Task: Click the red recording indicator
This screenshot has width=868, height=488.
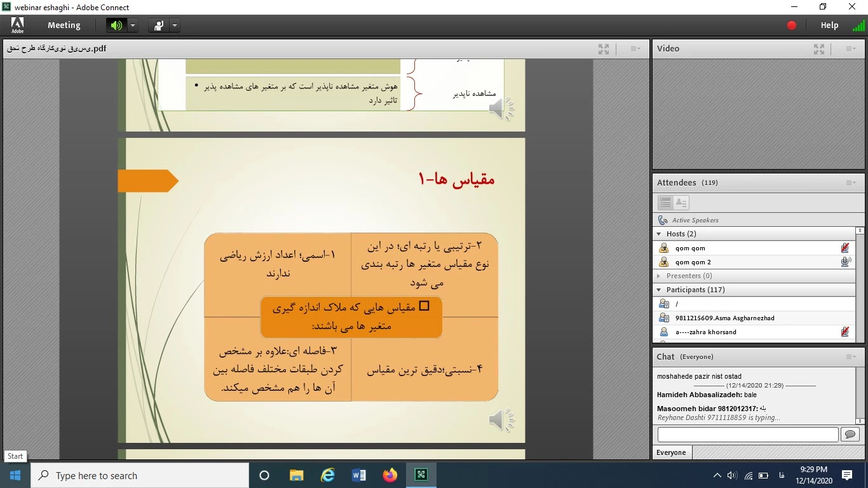Action: pyautogui.click(x=792, y=25)
